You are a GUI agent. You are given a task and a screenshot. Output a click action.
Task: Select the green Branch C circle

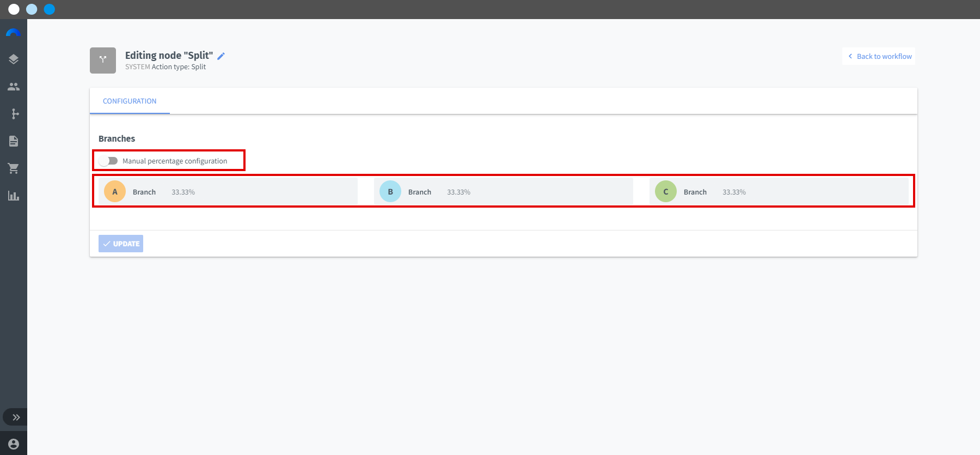click(666, 192)
